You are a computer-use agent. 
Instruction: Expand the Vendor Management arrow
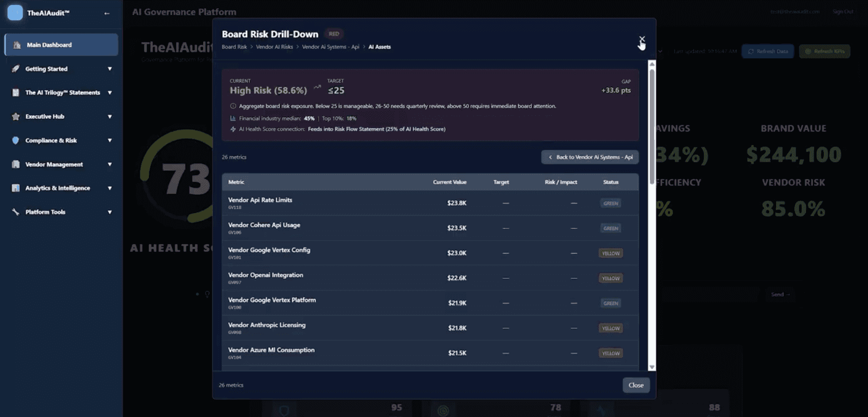110,164
